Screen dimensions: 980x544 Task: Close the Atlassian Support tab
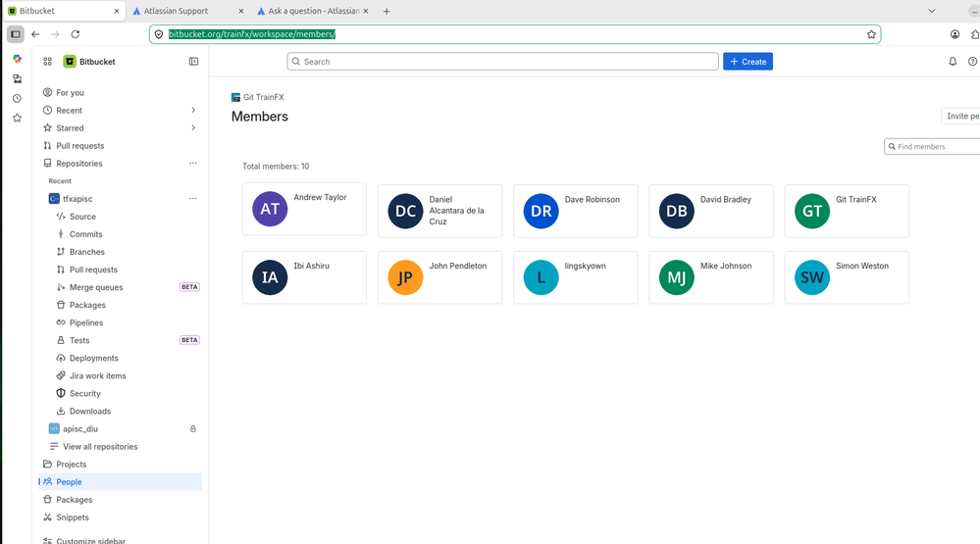pyautogui.click(x=241, y=11)
